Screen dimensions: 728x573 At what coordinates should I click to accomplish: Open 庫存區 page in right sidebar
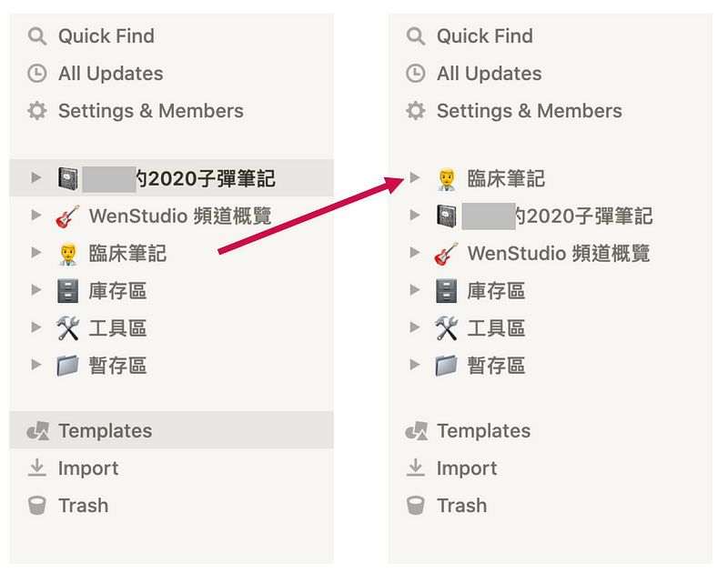[x=496, y=291]
